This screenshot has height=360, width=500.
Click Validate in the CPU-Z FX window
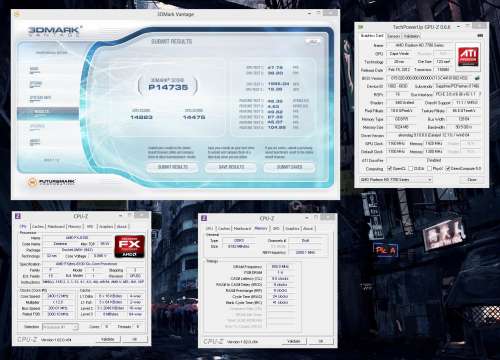tap(107, 339)
